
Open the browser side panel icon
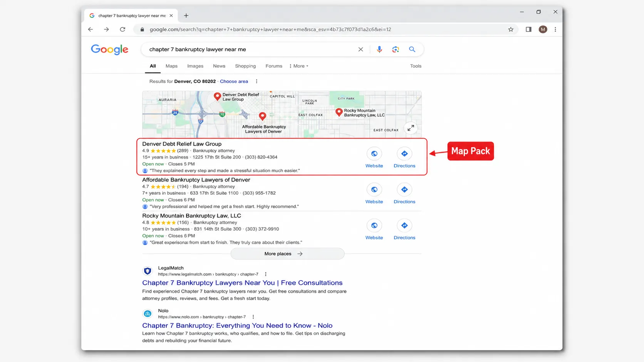click(x=528, y=29)
